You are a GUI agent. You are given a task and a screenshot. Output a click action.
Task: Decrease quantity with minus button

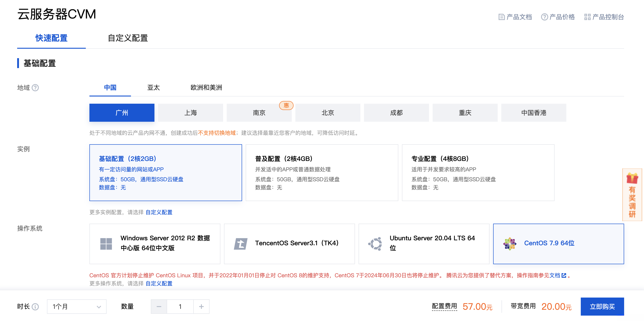coord(159,307)
